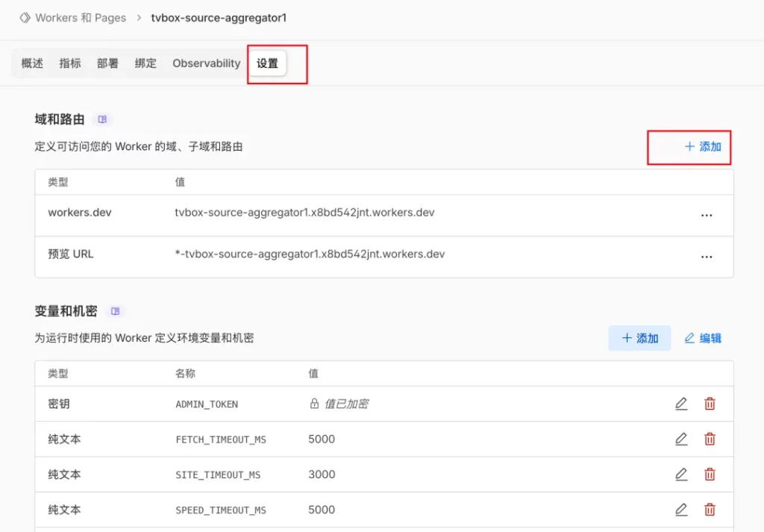Click the FETCH_TIMEOUT_MS name cell
This screenshot has width=764, height=532.
221,439
